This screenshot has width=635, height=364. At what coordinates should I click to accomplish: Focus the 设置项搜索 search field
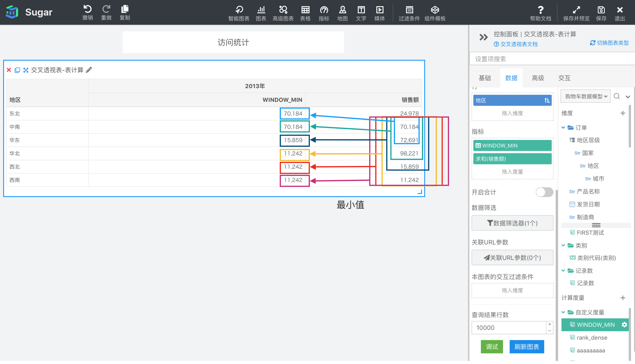click(x=552, y=59)
